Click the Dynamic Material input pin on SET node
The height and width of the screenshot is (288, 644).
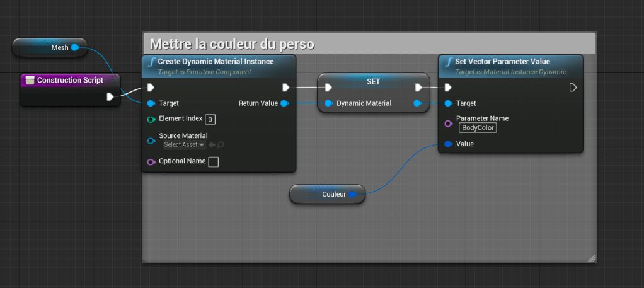(328, 103)
